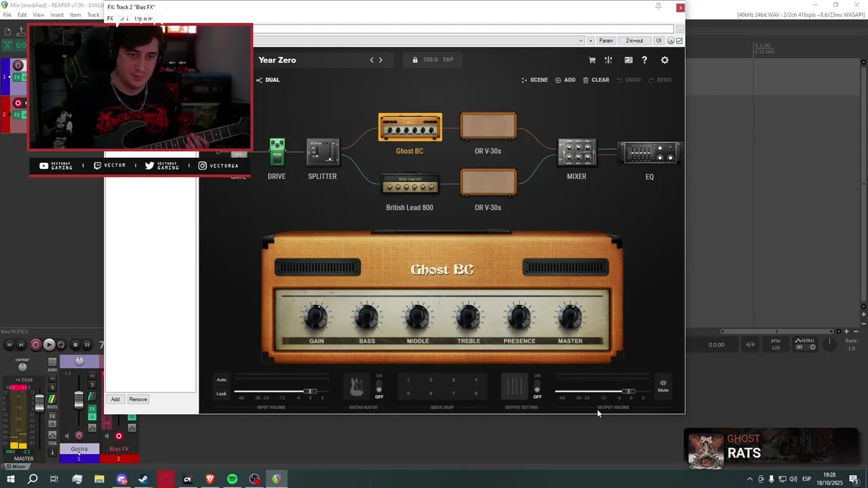Open Bias FX settings gear
Image resolution: width=868 pixels, height=488 pixels.
[665, 60]
